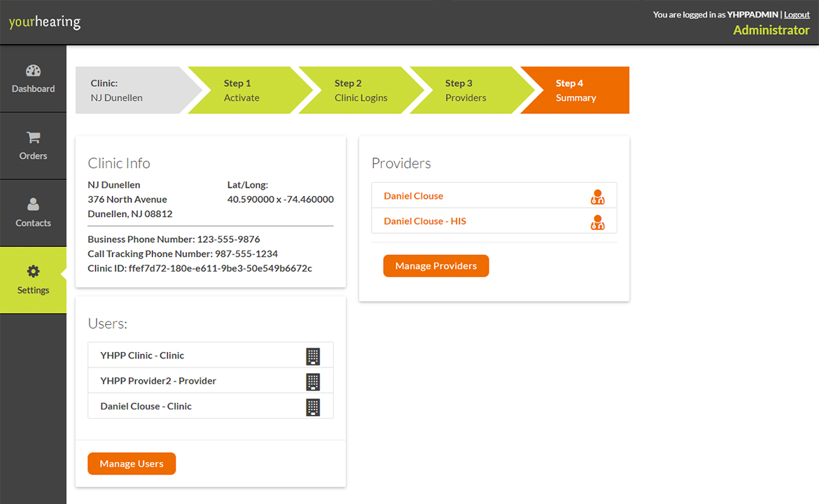Select user row YHPP Provider2 - Provider
819x504 pixels.
(x=211, y=381)
